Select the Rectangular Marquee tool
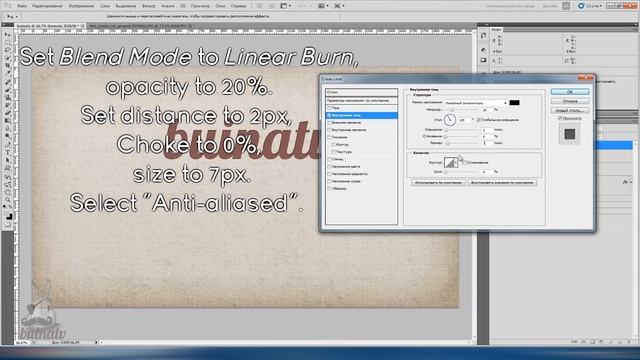This screenshot has height=360, width=640. [x=9, y=42]
